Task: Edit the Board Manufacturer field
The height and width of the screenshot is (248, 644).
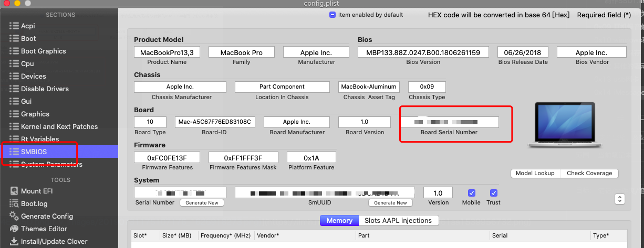Action: [297, 122]
